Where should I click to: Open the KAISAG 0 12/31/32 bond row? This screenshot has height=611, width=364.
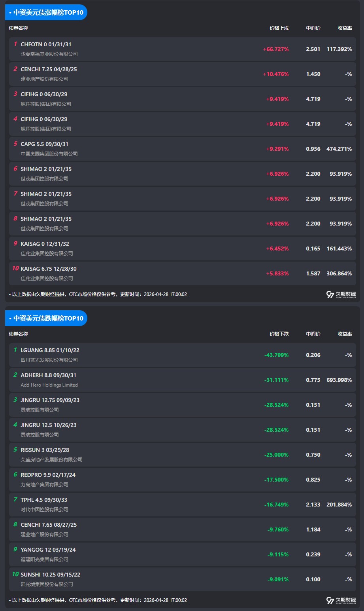coord(45,244)
